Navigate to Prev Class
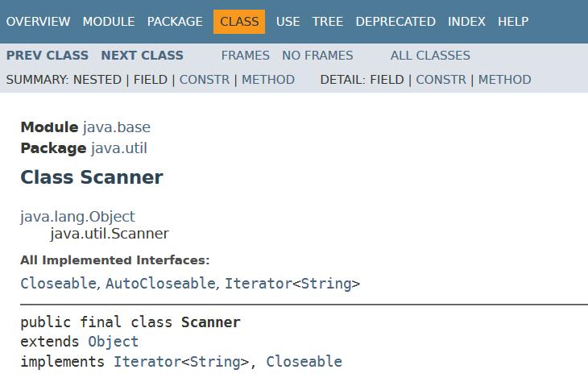Viewport: 588px width, 382px height. tap(48, 56)
